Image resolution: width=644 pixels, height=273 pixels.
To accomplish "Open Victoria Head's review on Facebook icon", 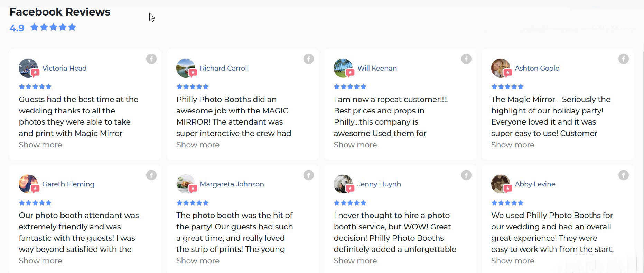I will [151, 59].
